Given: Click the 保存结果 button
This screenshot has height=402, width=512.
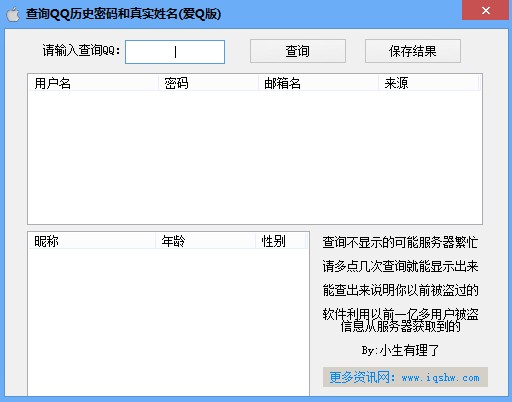Looking at the screenshot, I should (x=413, y=51).
